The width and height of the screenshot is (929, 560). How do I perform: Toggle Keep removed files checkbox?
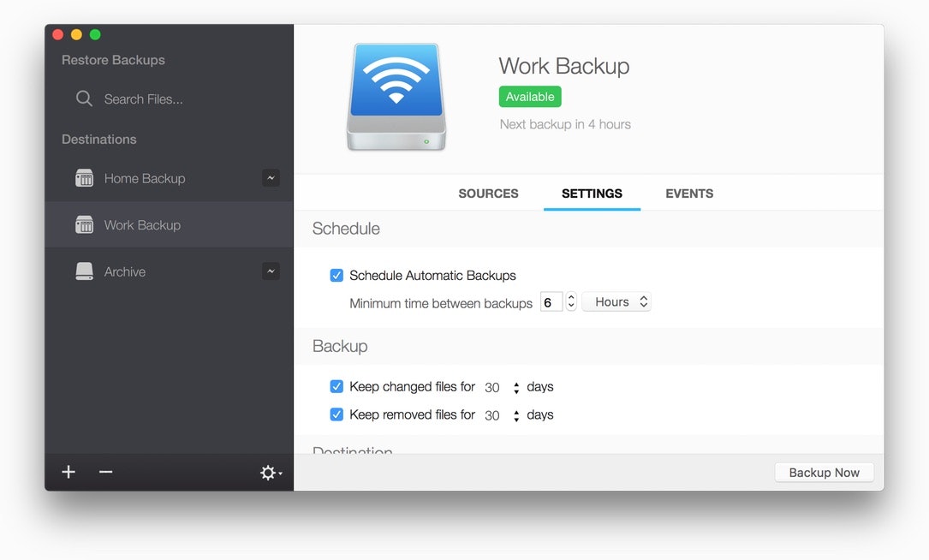coord(336,414)
